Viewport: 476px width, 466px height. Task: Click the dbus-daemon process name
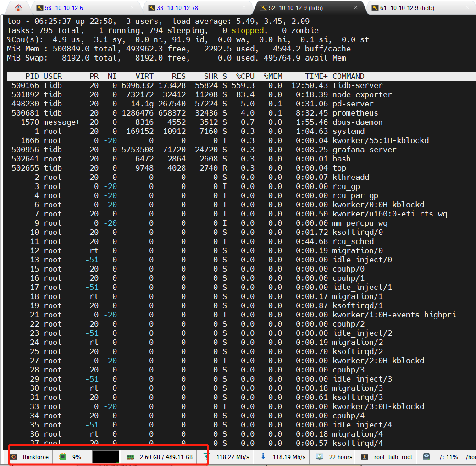click(x=357, y=122)
